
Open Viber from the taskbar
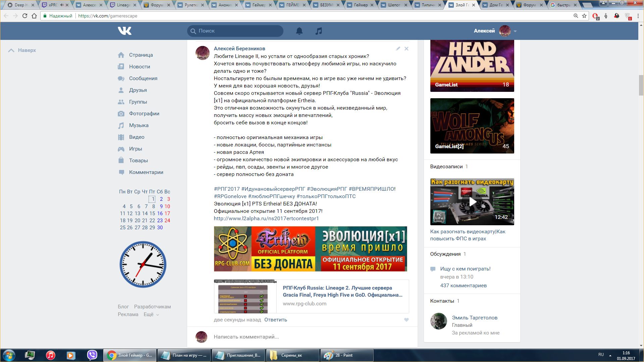[x=92, y=355]
